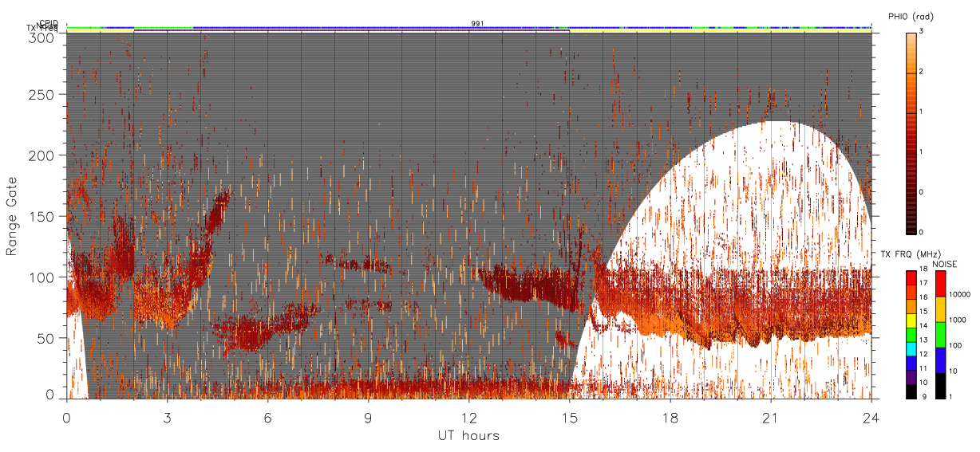Click the 10 label on the NOISE legend
Viewport: 980px width, 452px height.
(x=953, y=371)
